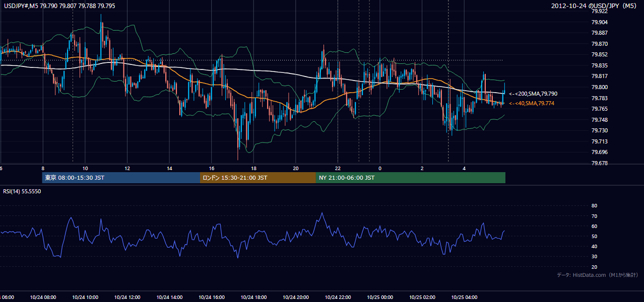This screenshot has width=644, height=302.
Task: Click the 10/25 02:00 date label
Action: [x=422, y=297]
